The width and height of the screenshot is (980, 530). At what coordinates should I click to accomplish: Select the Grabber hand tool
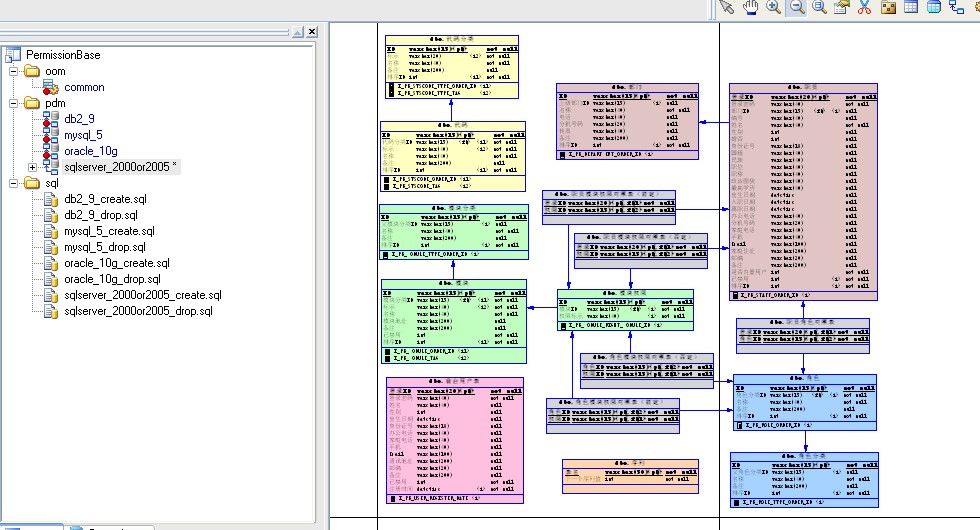tap(751, 7)
